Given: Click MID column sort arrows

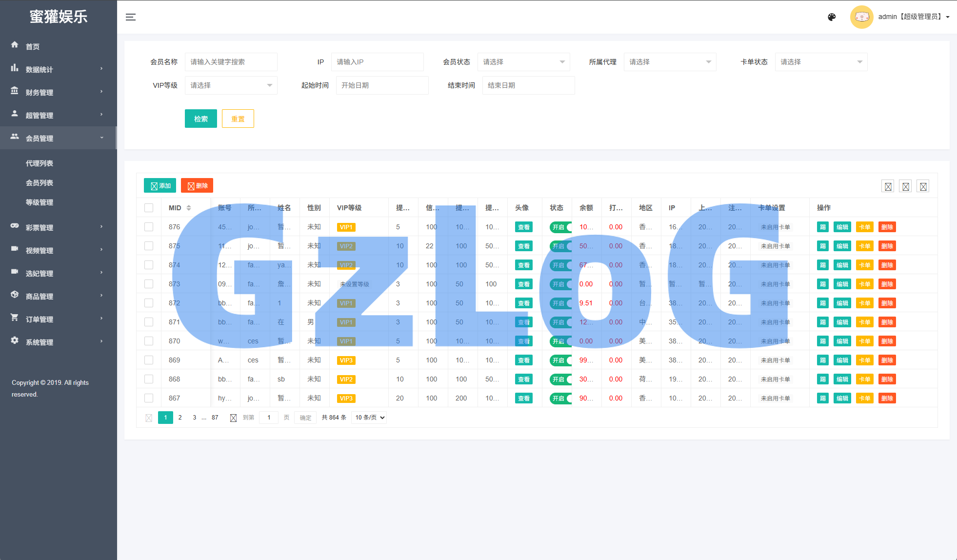Looking at the screenshot, I should (x=189, y=208).
